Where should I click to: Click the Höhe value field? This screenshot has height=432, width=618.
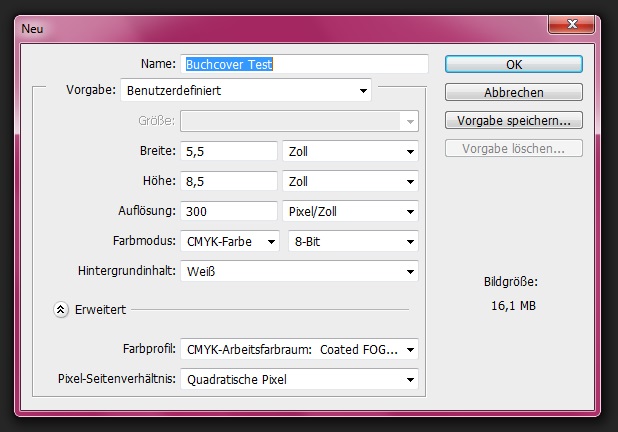click(x=229, y=181)
